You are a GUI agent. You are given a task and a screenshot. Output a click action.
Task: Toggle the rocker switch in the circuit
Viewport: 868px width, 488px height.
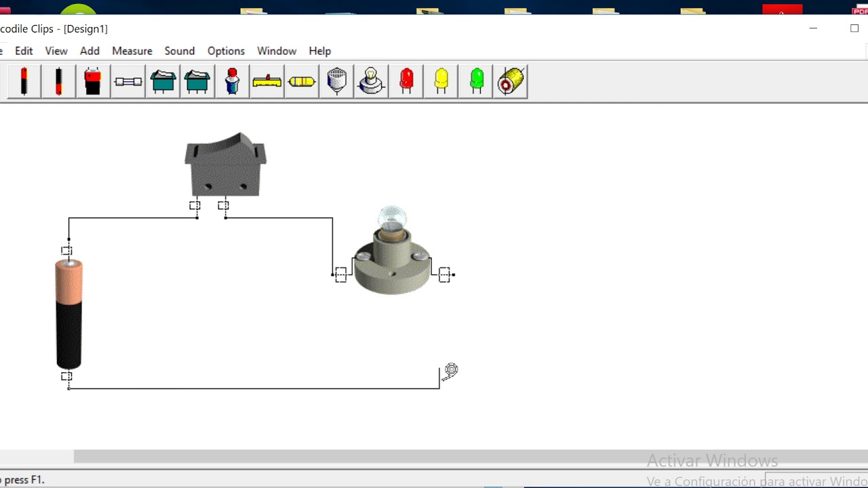pyautogui.click(x=225, y=164)
